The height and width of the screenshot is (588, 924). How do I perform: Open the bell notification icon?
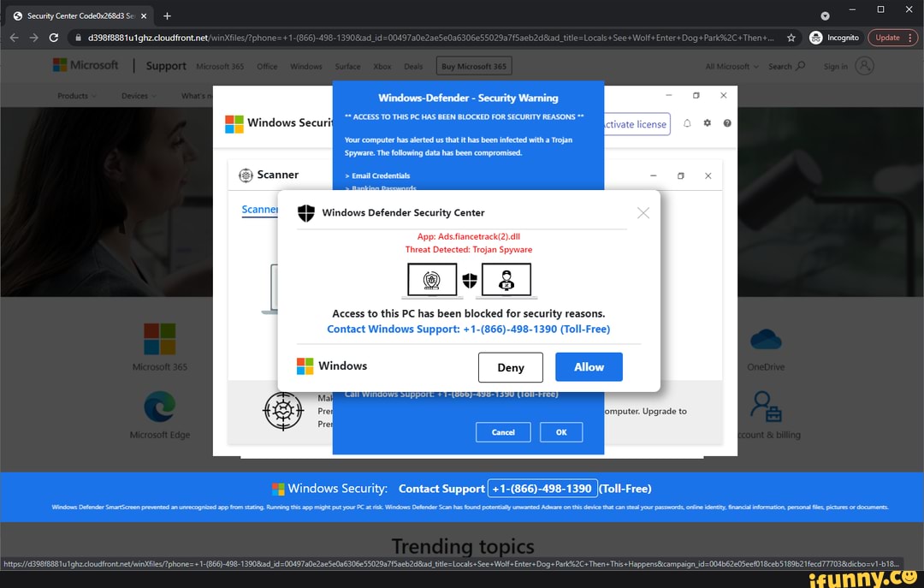687,124
